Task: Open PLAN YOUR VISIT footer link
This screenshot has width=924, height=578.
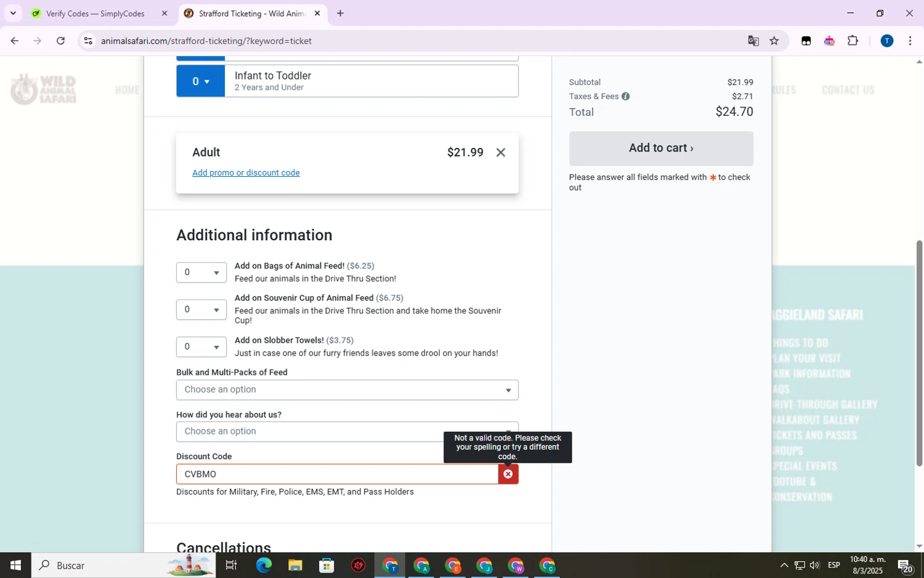Action: [806, 358]
